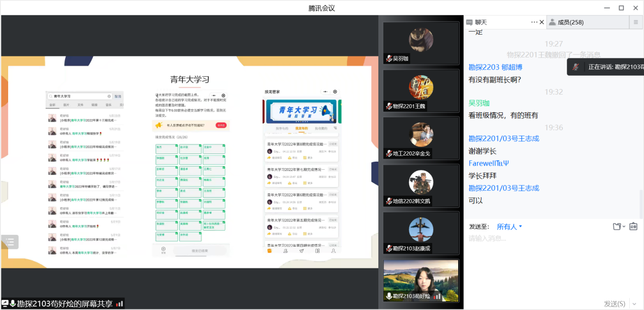
Task: Select 地信2202韩文凯's video tile
Action: tap(421, 185)
